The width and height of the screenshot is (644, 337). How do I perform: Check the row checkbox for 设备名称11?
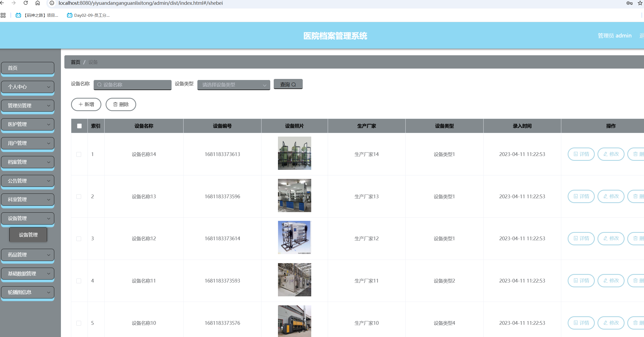[79, 281]
